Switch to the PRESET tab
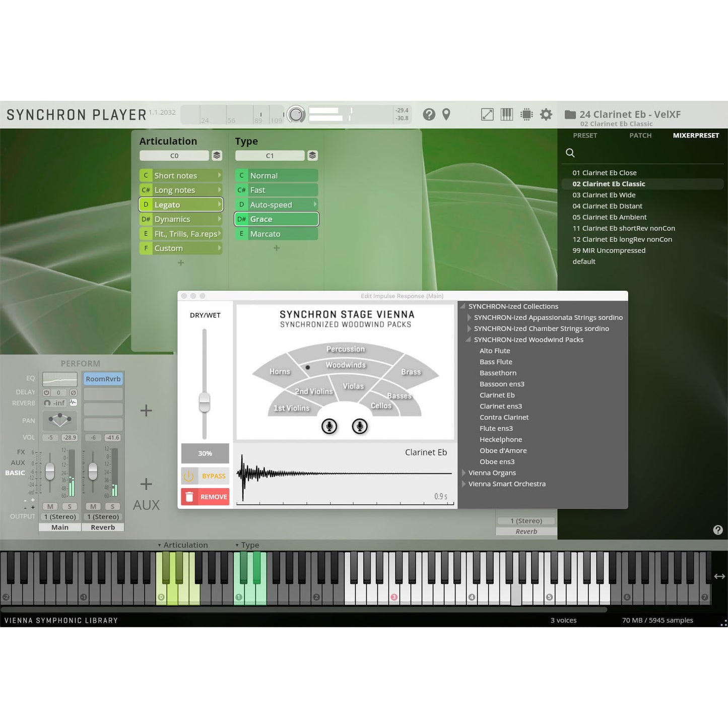 584,136
